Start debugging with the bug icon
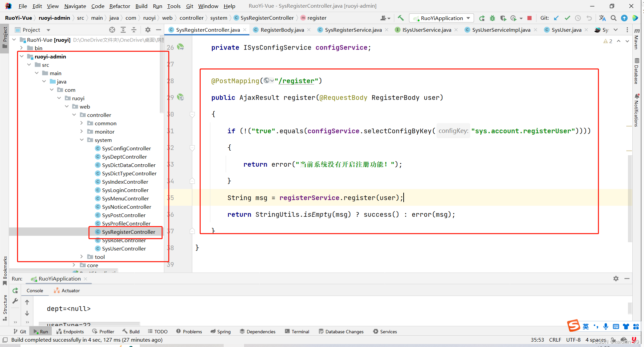The height and width of the screenshot is (347, 644). [492, 18]
